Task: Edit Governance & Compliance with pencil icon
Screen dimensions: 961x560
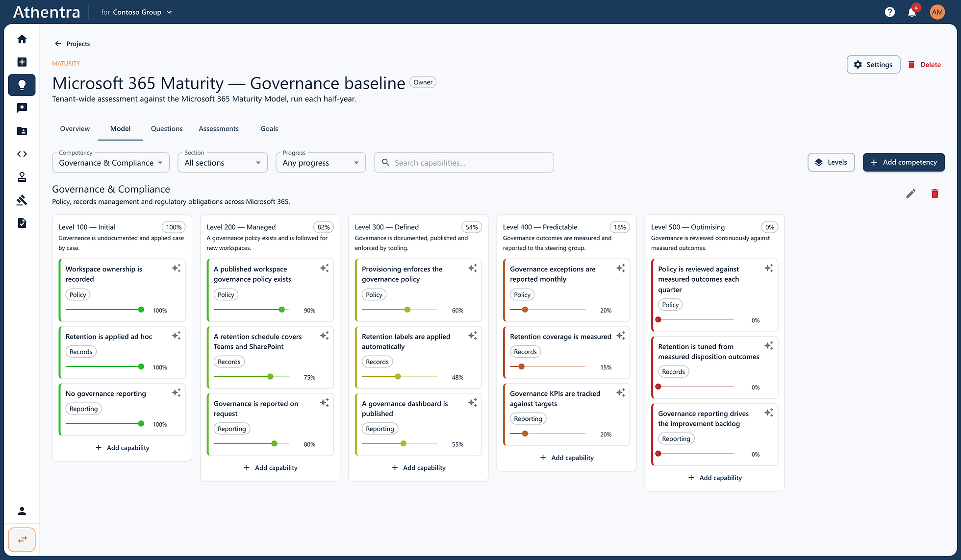Action: tap(911, 194)
